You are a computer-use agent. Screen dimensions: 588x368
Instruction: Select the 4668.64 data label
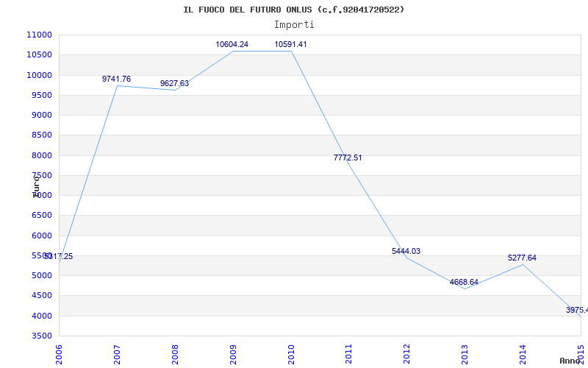pyautogui.click(x=465, y=282)
